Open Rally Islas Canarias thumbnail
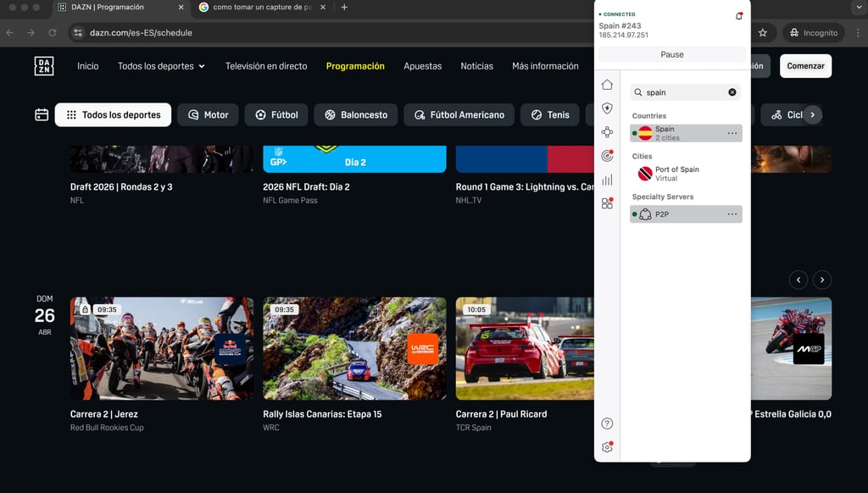This screenshot has height=493, width=868. pyautogui.click(x=354, y=349)
